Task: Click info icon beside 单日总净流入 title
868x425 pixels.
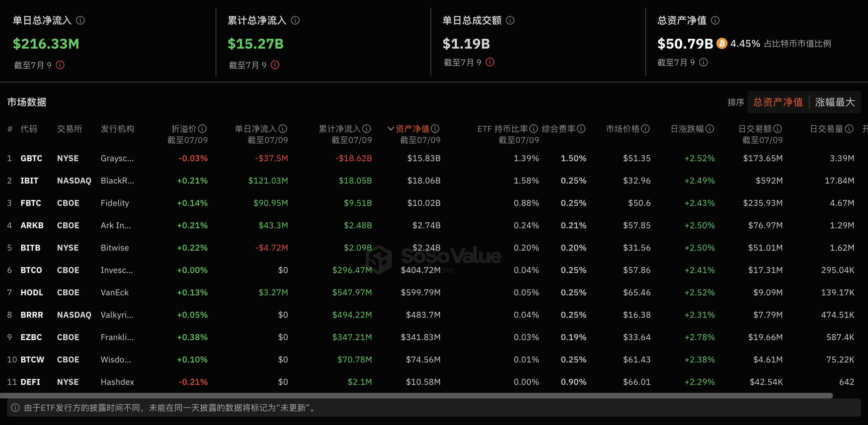Action: click(80, 20)
